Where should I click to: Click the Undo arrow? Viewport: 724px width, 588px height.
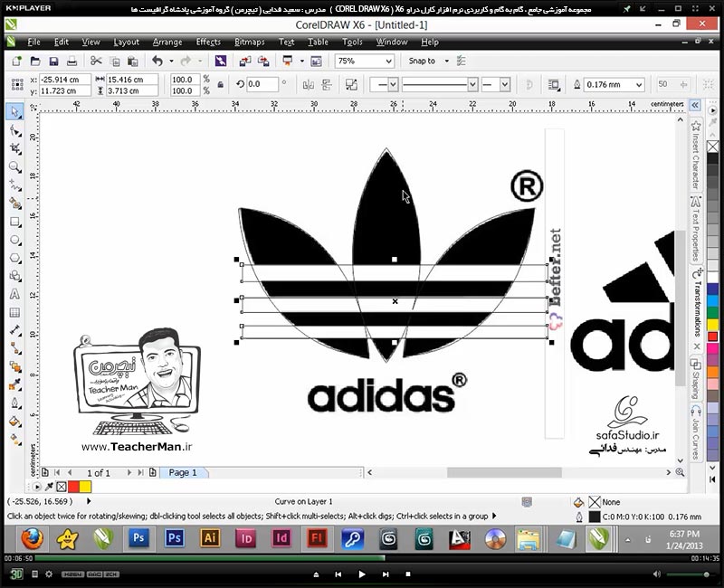coord(157,61)
